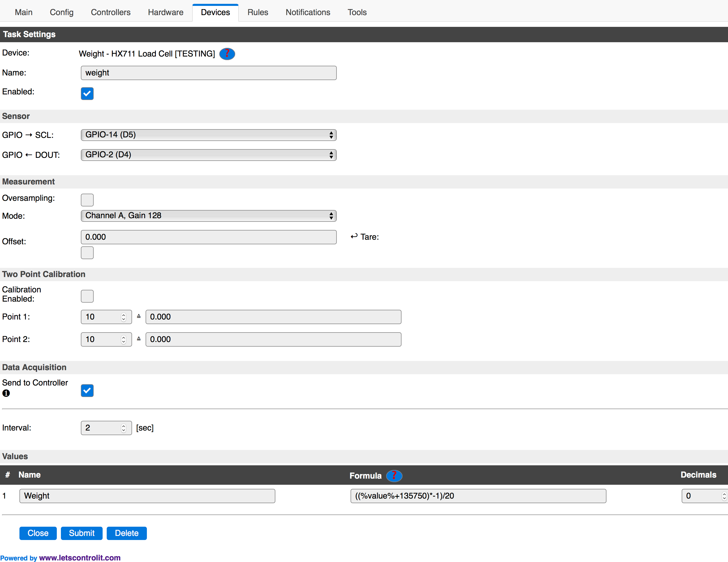Open the www.letscontrolit.com link
728x562 pixels.
[x=80, y=558]
